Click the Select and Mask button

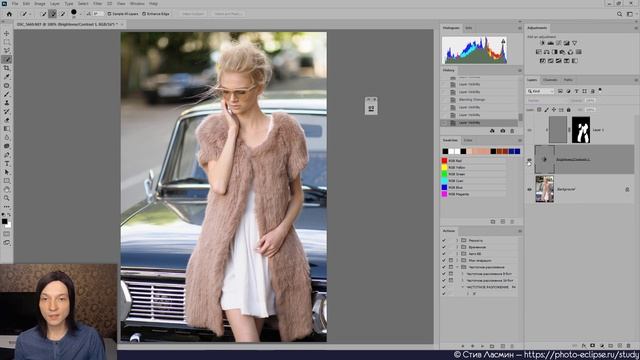pyautogui.click(x=228, y=14)
